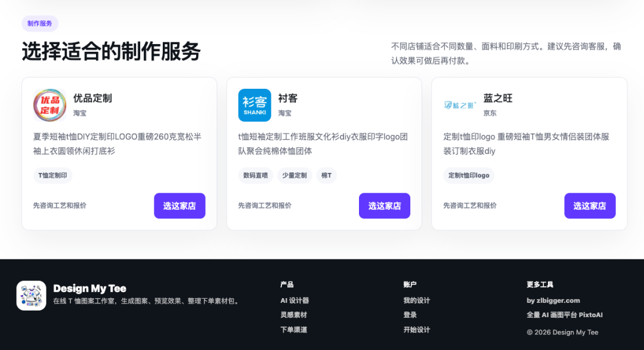Click the T恤定制印 tag
This screenshot has height=350, width=644.
(52, 175)
